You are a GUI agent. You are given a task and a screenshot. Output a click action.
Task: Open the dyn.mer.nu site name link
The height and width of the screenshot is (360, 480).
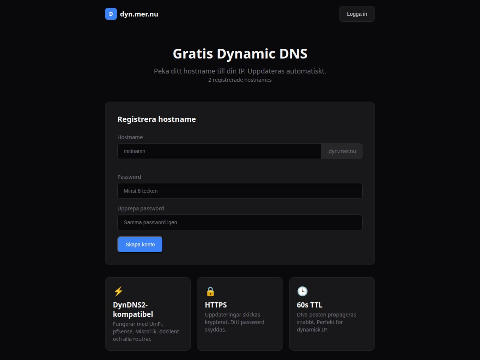coord(139,14)
